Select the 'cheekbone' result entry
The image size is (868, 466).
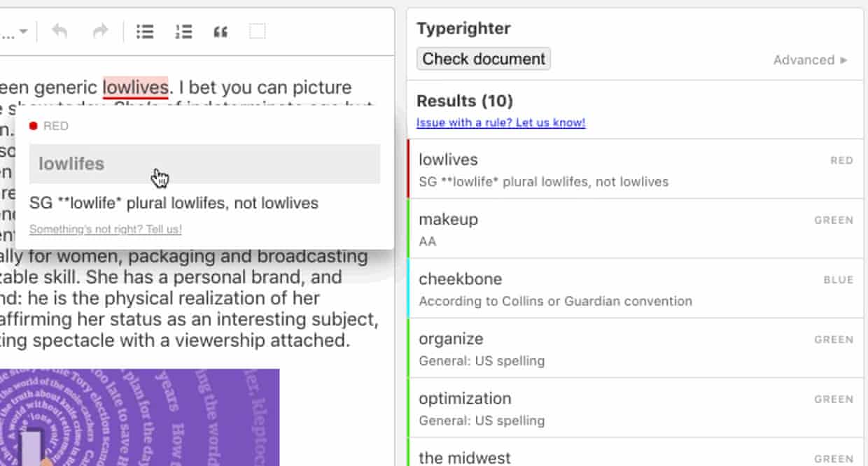pos(634,288)
